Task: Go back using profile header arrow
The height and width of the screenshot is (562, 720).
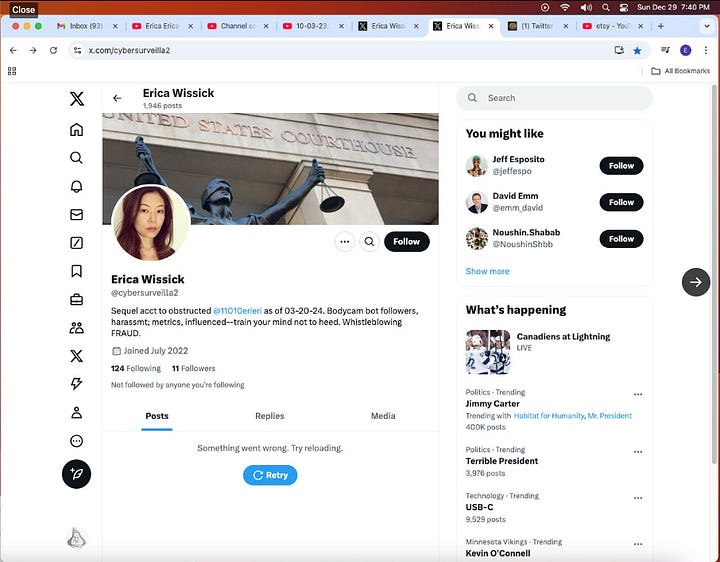Action: pos(117,98)
